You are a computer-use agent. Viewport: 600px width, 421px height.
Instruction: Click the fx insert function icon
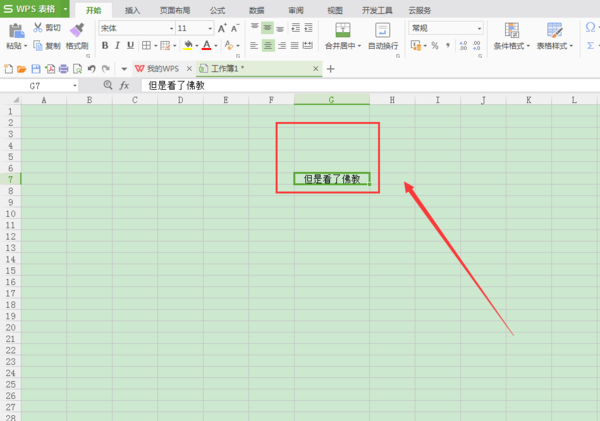(x=124, y=85)
